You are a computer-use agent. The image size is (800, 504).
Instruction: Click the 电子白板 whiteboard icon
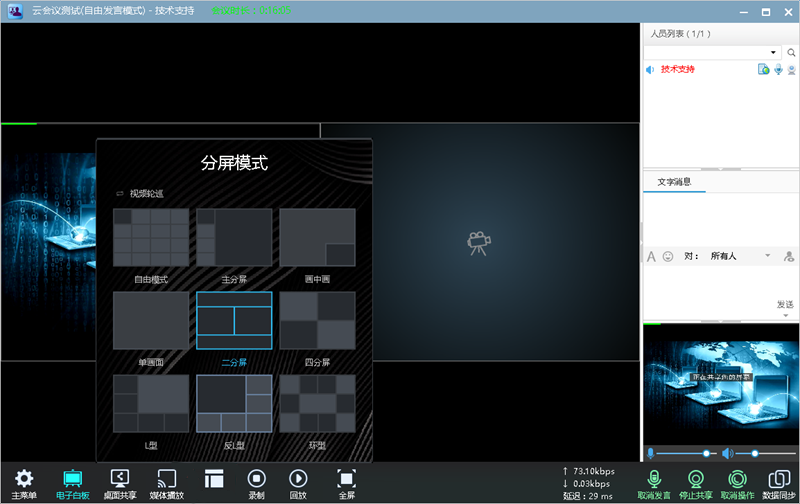[73, 481]
